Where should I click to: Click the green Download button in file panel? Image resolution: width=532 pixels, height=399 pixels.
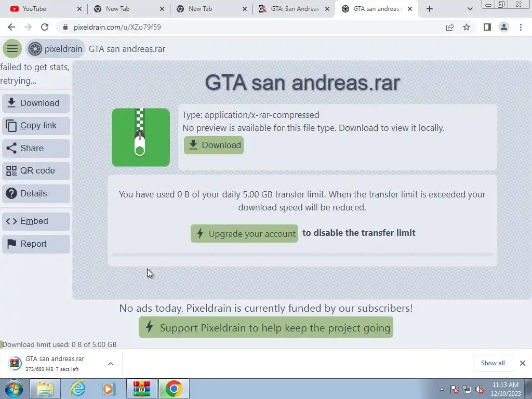tap(214, 145)
